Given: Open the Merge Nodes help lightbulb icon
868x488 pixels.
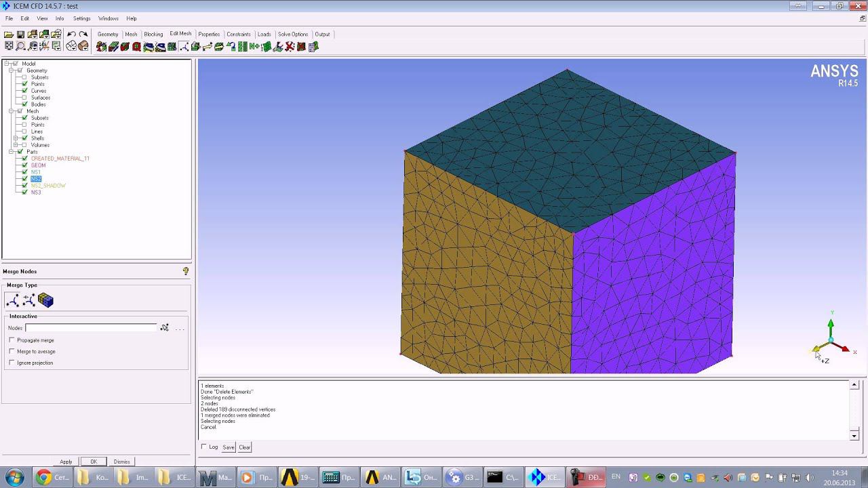Looking at the screenshot, I should coord(185,271).
